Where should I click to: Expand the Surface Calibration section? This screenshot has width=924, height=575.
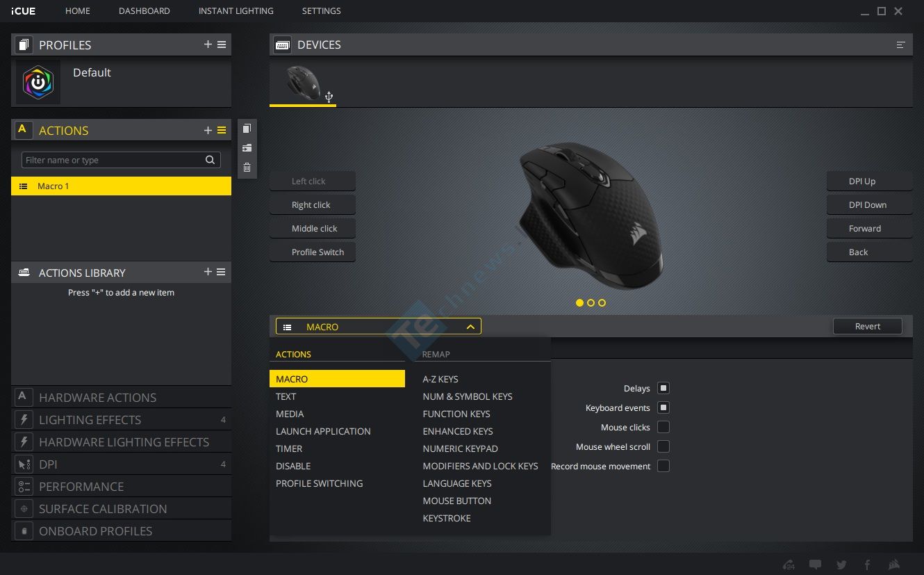click(122, 509)
